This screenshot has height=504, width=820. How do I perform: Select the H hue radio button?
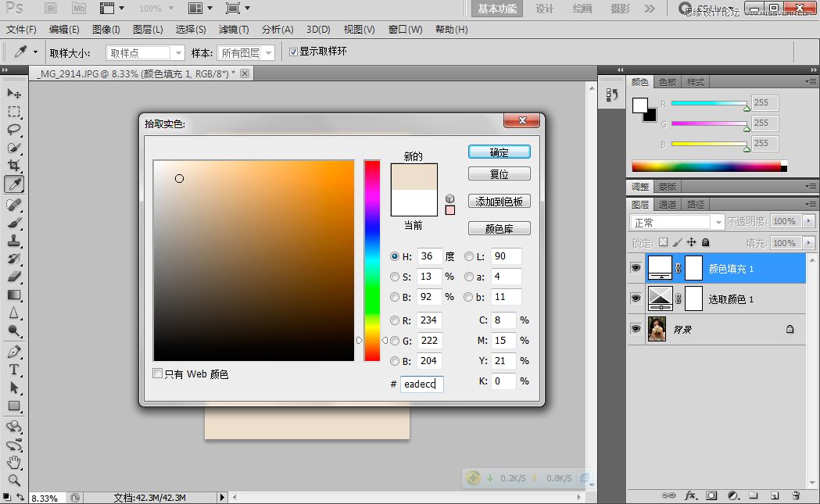tap(394, 257)
